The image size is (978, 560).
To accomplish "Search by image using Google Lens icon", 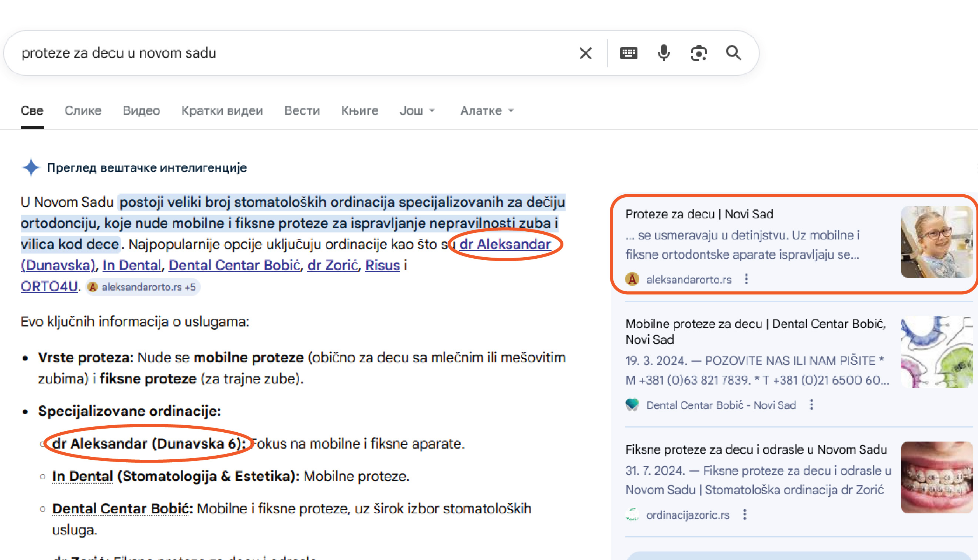I will pyautogui.click(x=699, y=53).
